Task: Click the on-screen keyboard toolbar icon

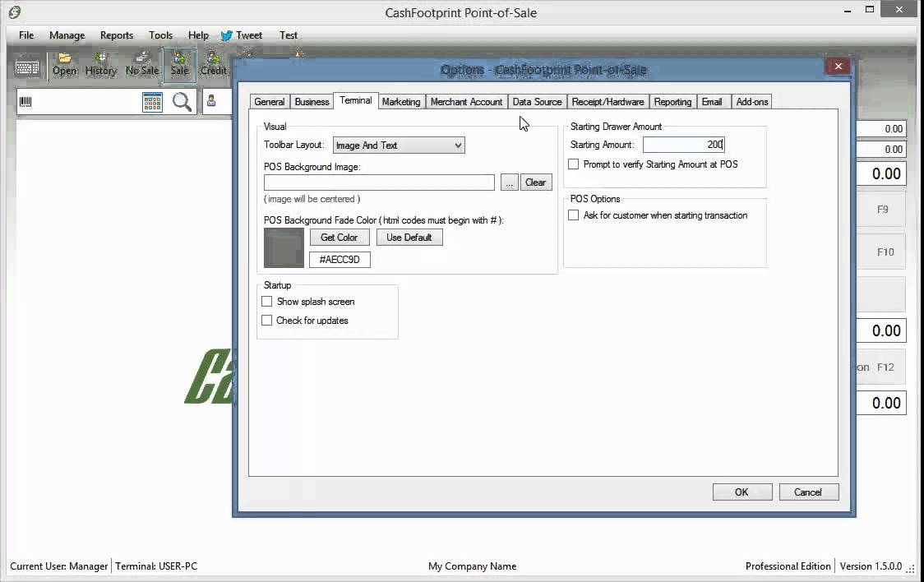Action: [26, 67]
